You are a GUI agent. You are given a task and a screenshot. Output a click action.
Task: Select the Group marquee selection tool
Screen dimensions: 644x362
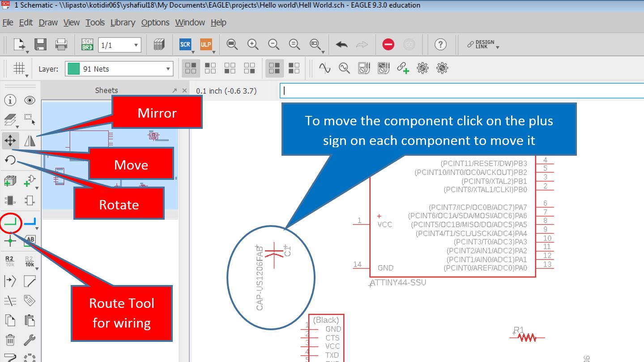(30, 120)
